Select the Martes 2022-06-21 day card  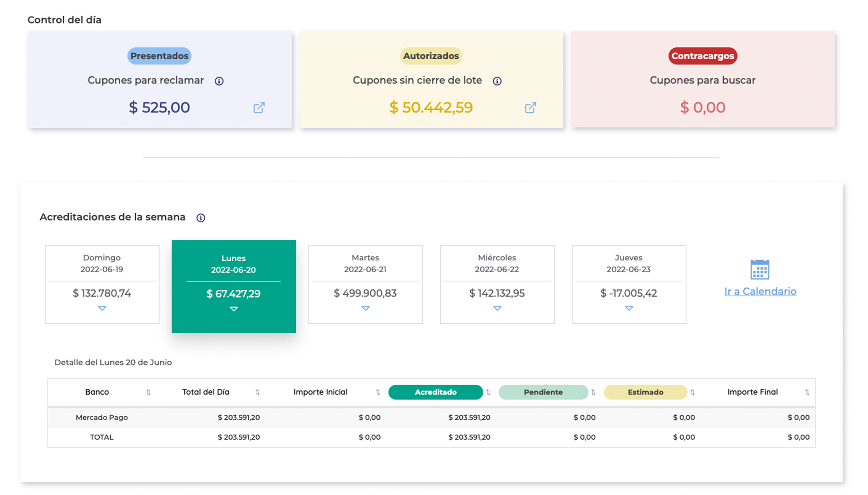(x=366, y=284)
